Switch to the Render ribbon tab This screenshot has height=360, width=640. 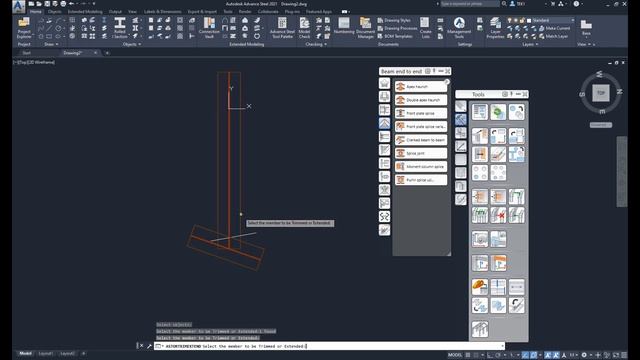point(245,11)
